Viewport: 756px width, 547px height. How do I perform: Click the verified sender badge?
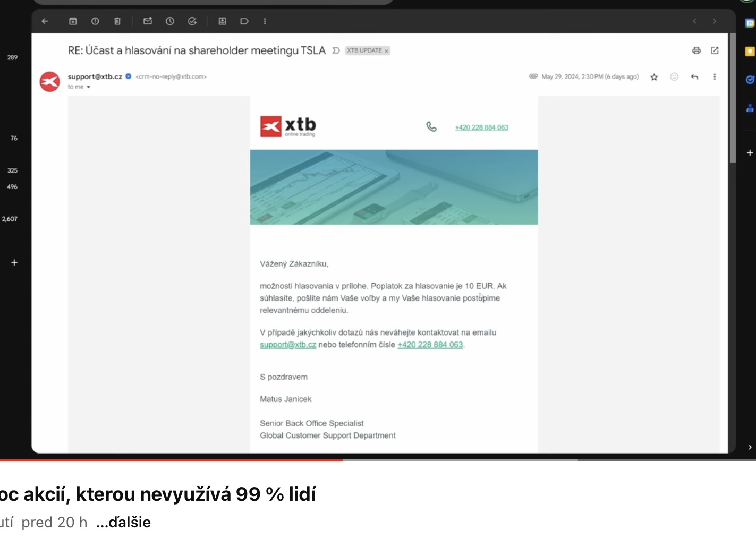(128, 76)
